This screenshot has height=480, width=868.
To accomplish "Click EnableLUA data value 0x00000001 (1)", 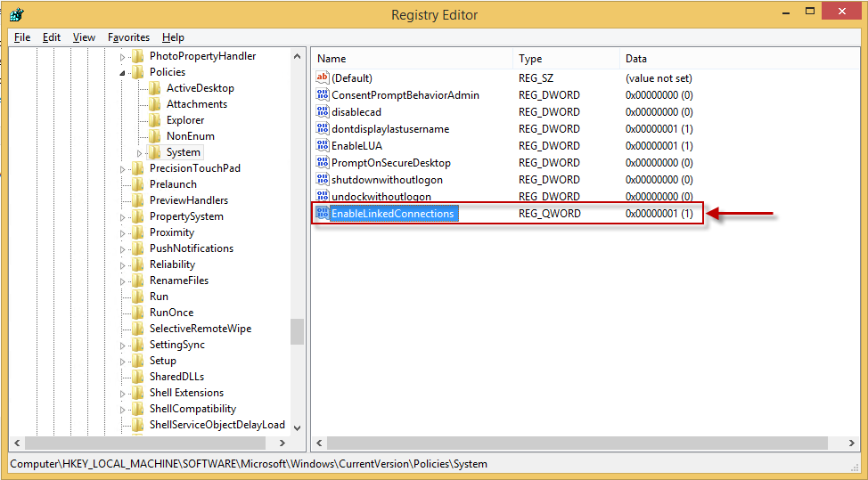I will (x=659, y=145).
